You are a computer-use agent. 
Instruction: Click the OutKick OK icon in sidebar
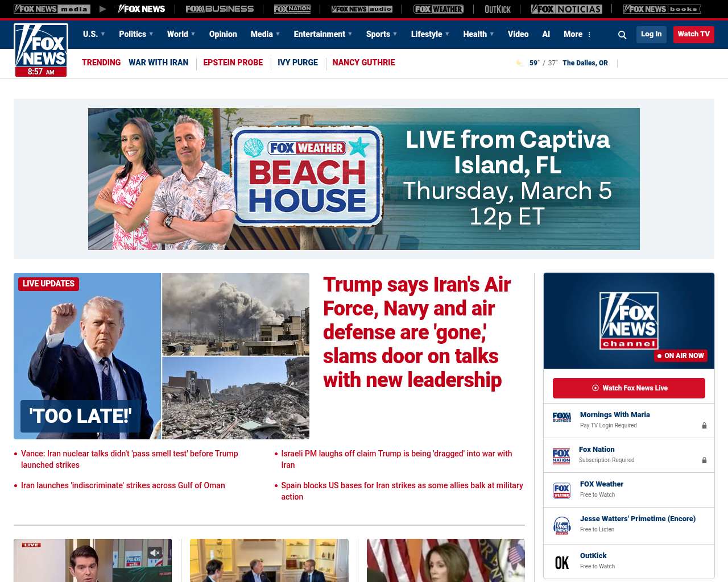click(562, 563)
